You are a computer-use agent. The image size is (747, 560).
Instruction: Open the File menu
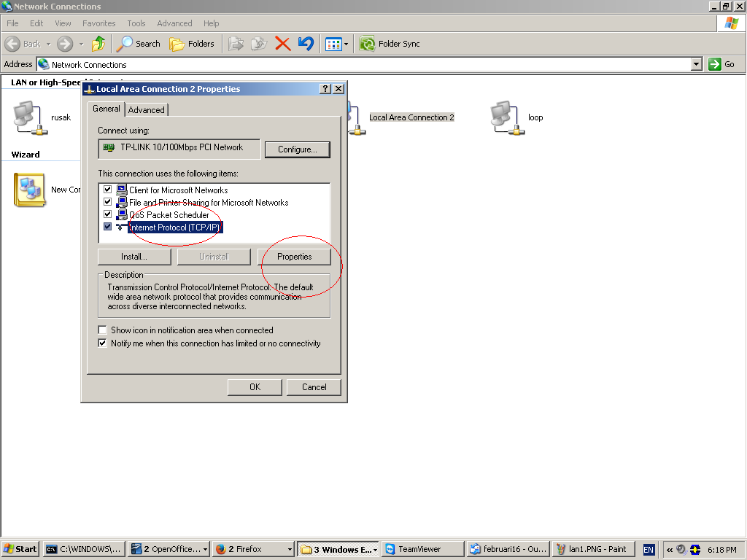(12, 23)
